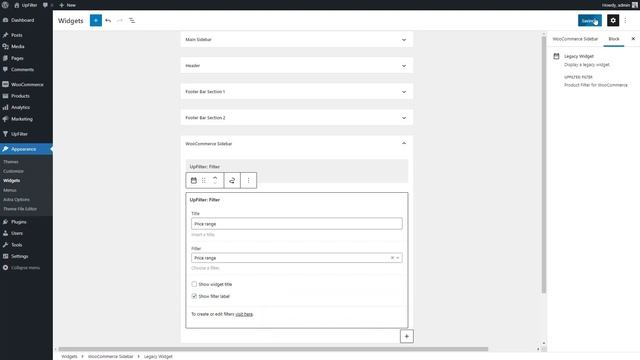Screen dimensions: 640x360
Task: Open the Filter dropdown showing Price range
Action: pyautogui.click(x=297, y=258)
